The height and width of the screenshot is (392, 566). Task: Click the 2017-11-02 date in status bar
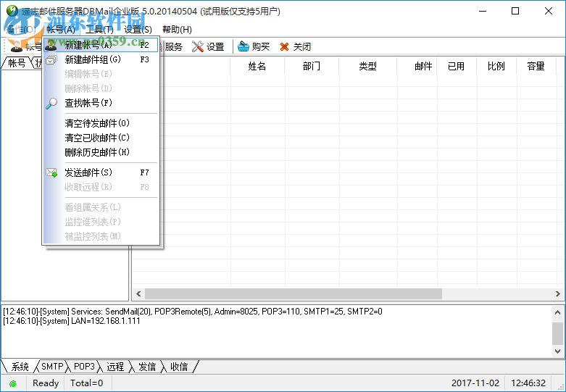475,383
